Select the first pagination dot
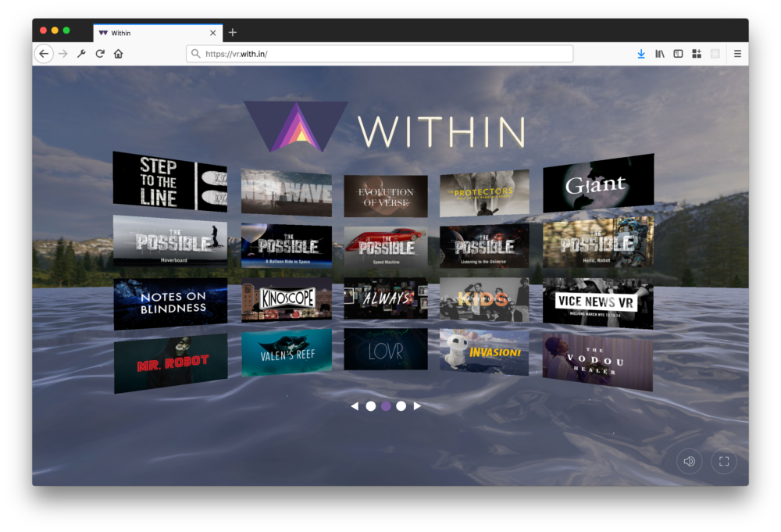This screenshot has width=781, height=532. (x=370, y=406)
